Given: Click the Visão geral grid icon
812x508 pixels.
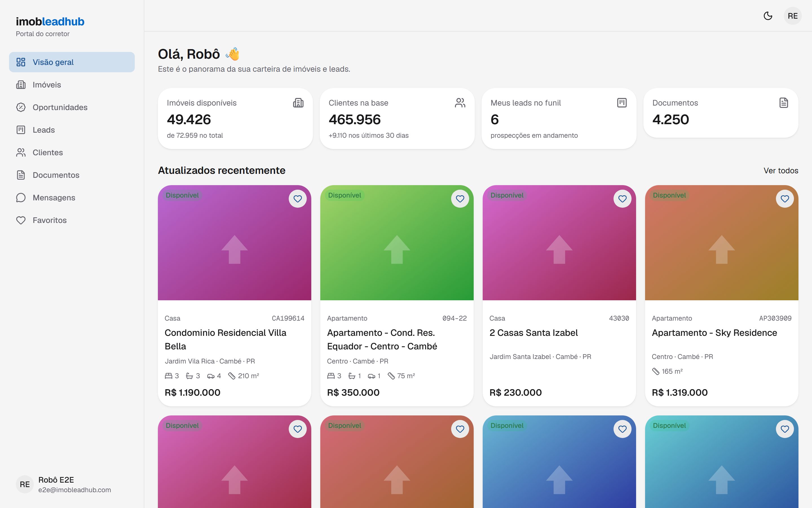Looking at the screenshot, I should coord(21,62).
